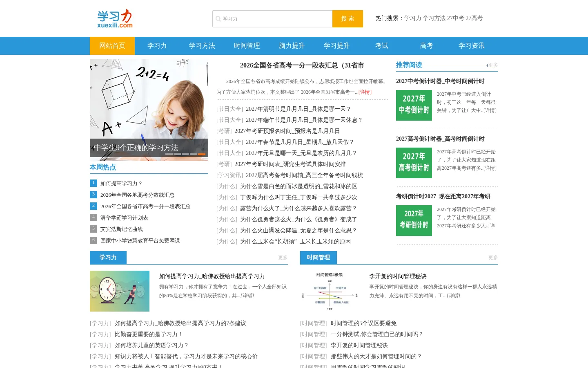Click hot search term 学习方法
Viewport: 588px width, 368px height.
(434, 18)
